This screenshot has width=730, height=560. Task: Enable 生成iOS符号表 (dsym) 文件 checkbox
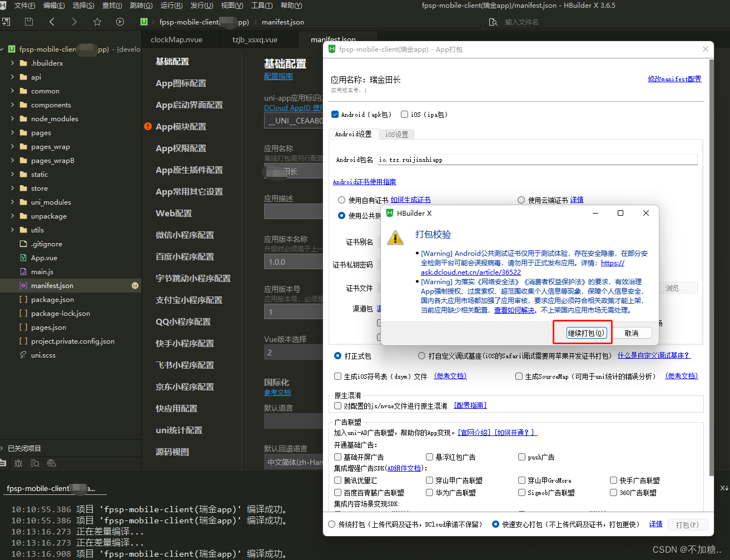[x=337, y=376]
